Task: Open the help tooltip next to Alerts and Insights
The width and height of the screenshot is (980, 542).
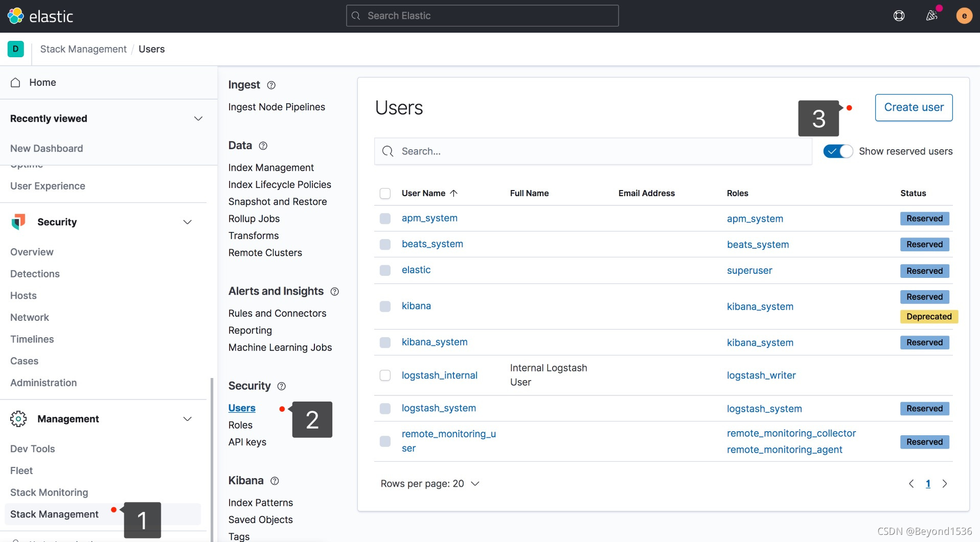Action: (x=334, y=291)
